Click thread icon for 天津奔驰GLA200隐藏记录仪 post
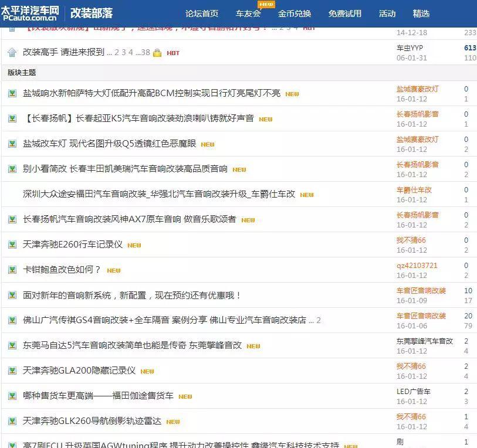This screenshot has height=448, width=477. coord(12,371)
